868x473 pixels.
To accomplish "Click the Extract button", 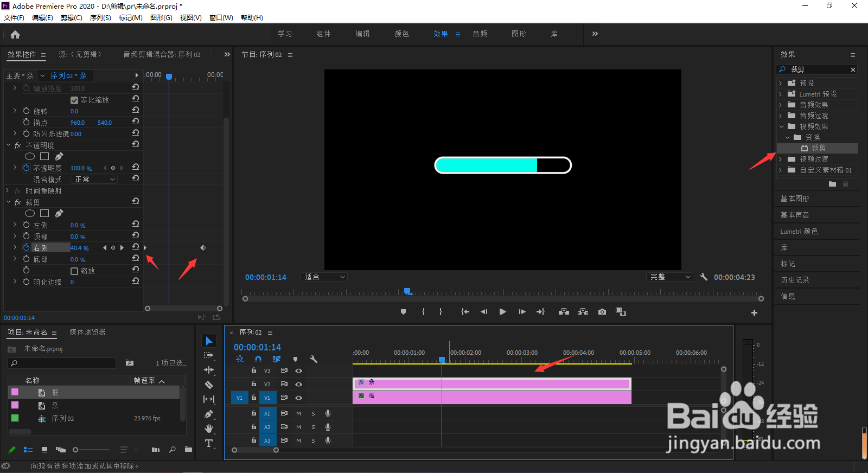I will click(583, 312).
